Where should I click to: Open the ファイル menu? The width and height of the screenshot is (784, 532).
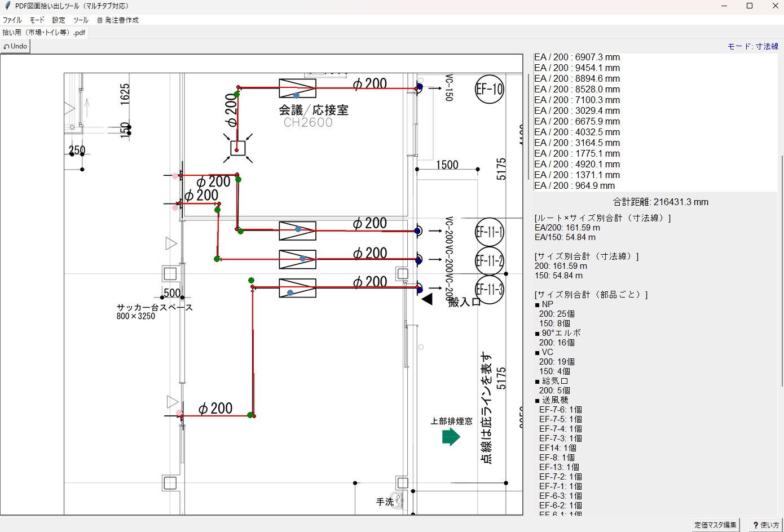pos(12,20)
